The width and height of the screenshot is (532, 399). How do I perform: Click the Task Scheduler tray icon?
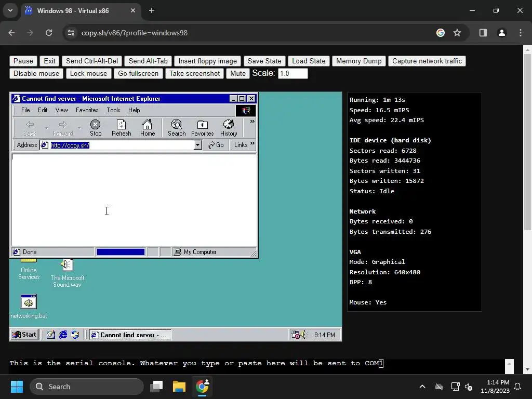[x=295, y=335]
